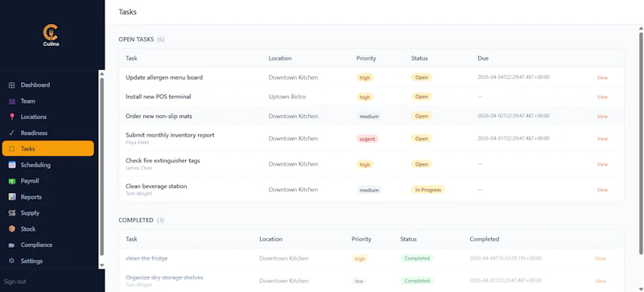View the Order new non-slip mats task

click(602, 117)
